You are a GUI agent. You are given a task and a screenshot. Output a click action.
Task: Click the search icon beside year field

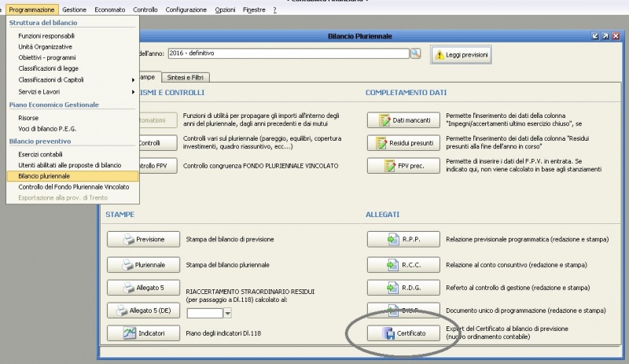tap(415, 53)
